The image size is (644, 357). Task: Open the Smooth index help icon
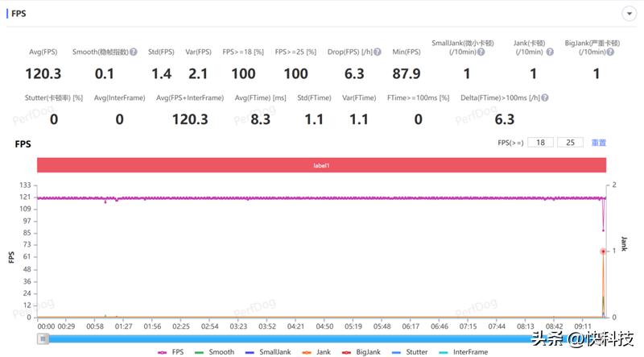coord(134,52)
